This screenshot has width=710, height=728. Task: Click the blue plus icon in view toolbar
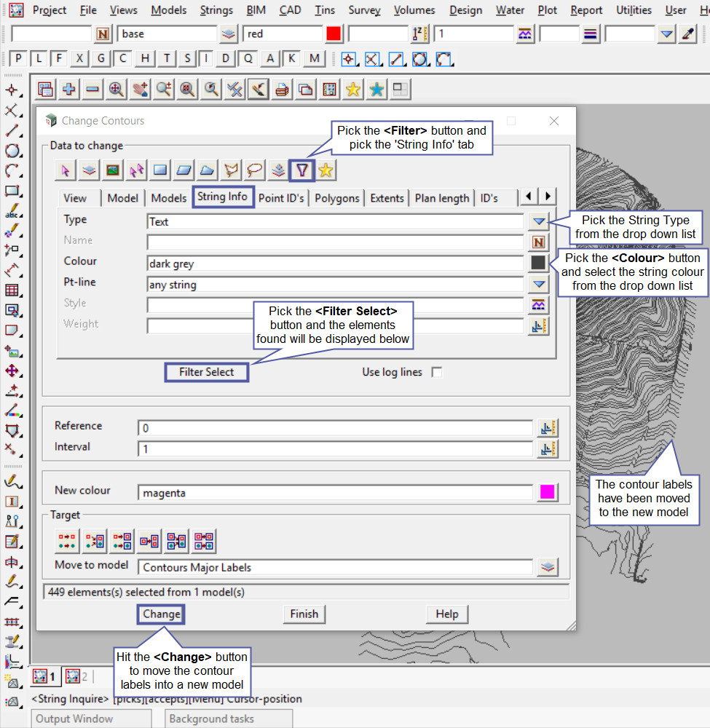tap(69, 90)
